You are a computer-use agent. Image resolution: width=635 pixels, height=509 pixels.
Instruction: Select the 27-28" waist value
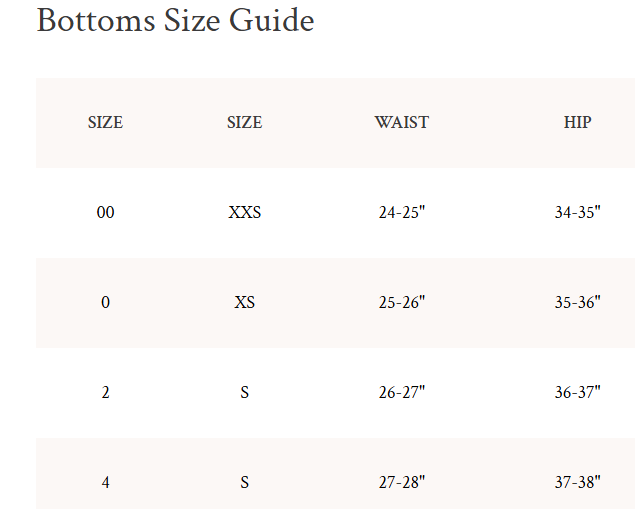click(x=402, y=482)
